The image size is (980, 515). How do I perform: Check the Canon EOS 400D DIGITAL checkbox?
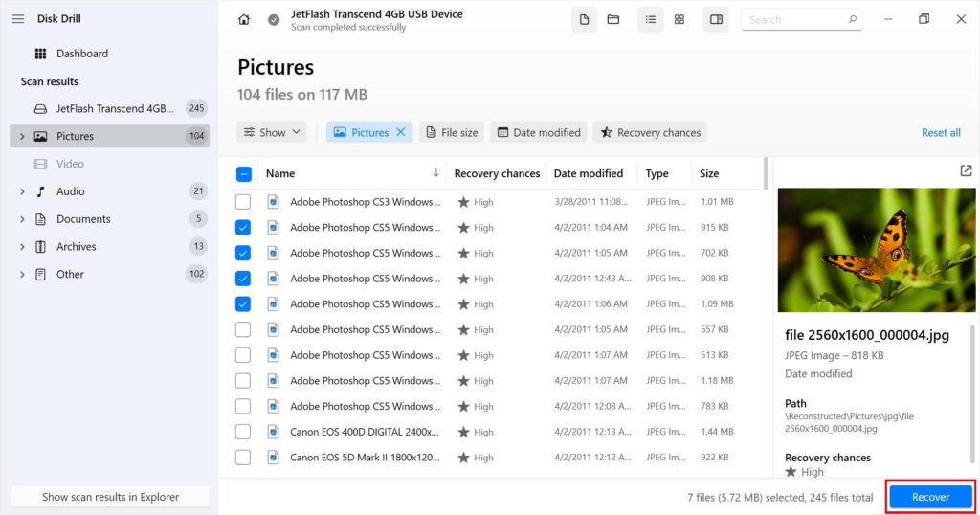click(x=243, y=432)
